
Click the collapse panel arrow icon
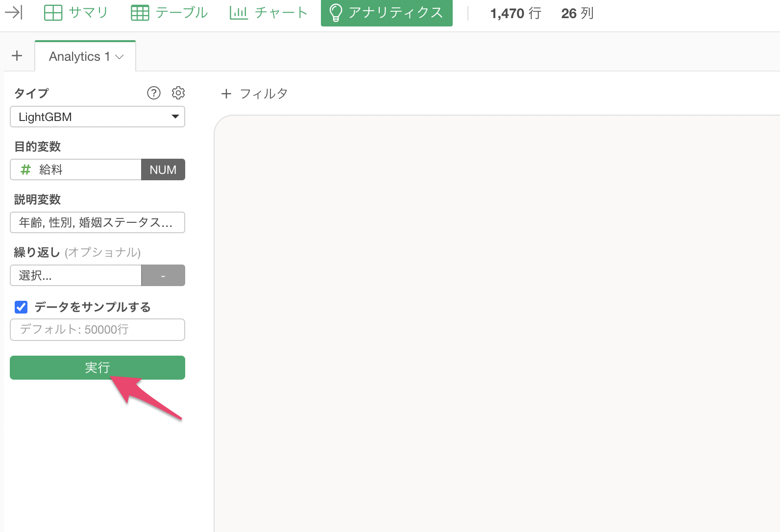pos(14,12)
